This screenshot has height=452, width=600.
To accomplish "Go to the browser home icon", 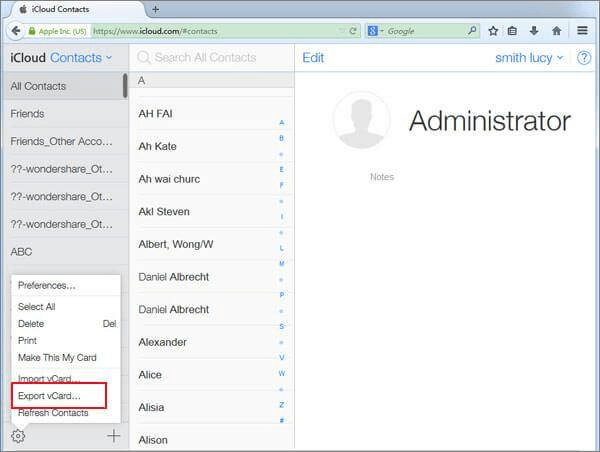I will click(x=557, y=31).
